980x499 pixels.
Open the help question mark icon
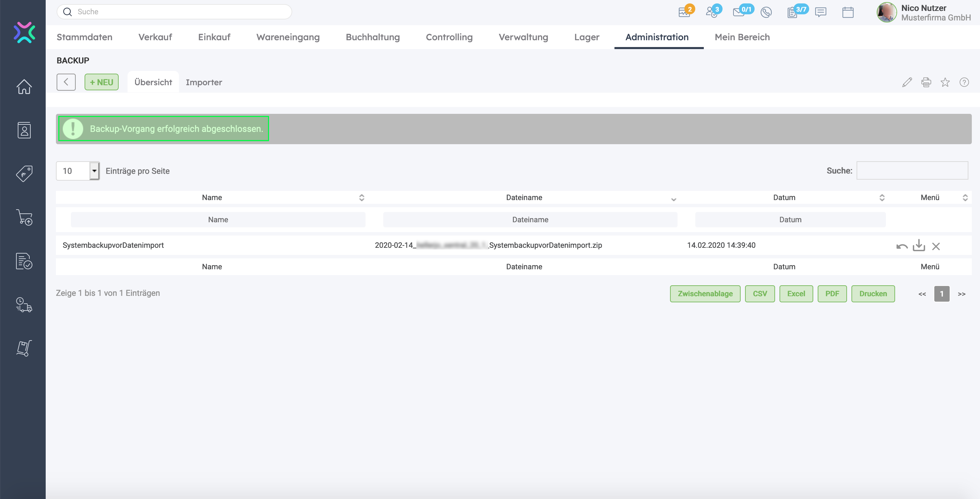[x=964, y=82]
